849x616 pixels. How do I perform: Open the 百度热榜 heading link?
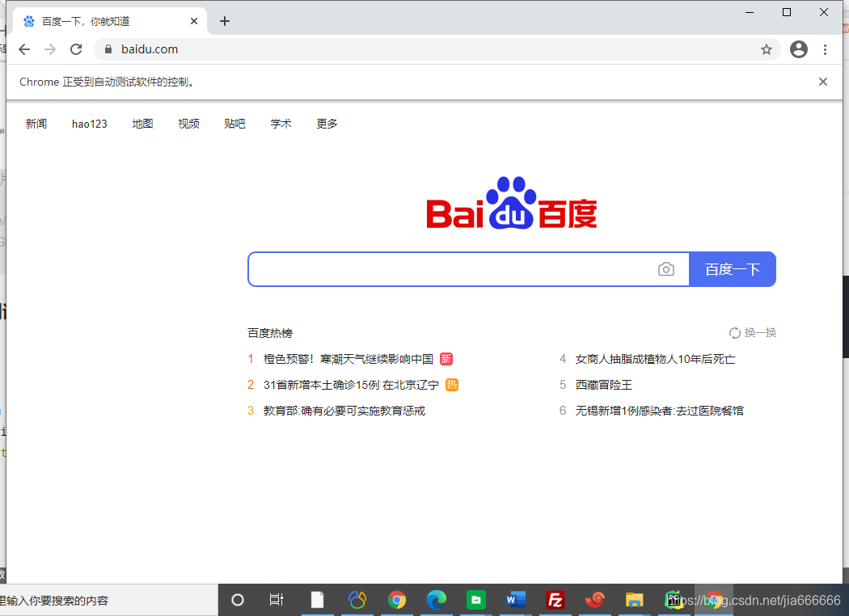pyautogui.click(x=269, y=333)
